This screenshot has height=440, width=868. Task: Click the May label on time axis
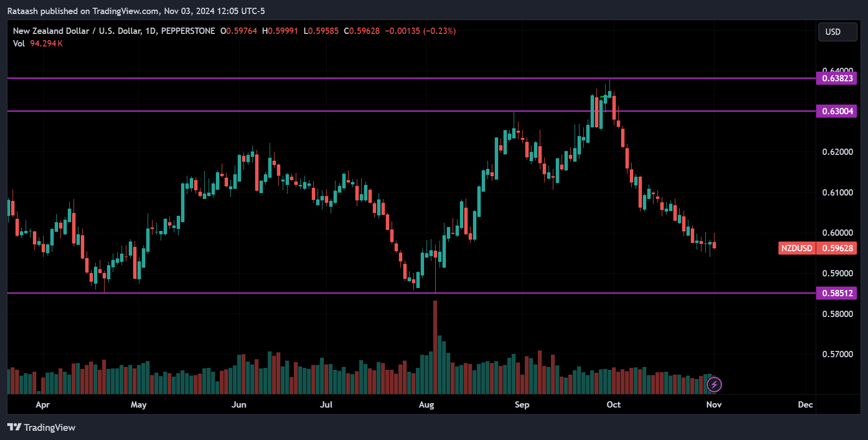pos(138,405)
